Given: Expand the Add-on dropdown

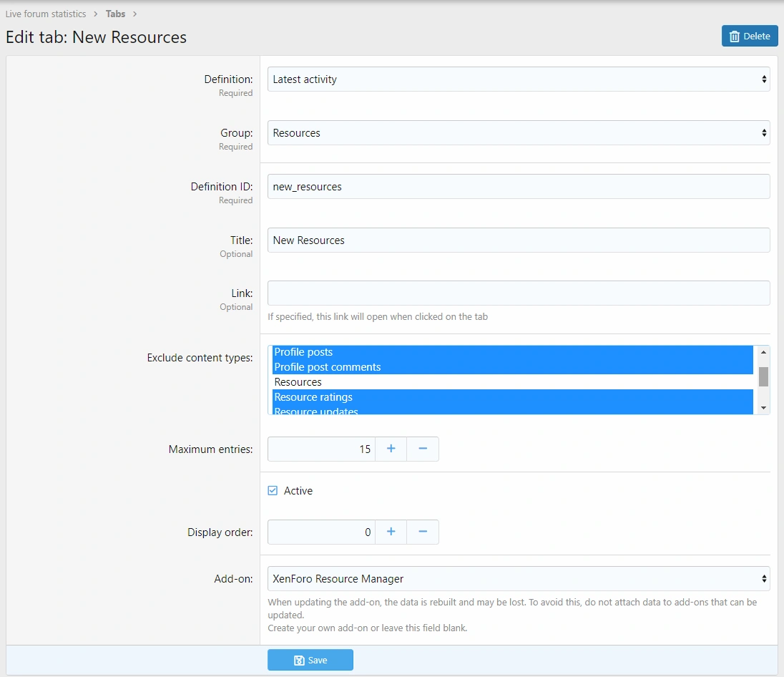Looking at the screenshot, I should tap(518, 579).
